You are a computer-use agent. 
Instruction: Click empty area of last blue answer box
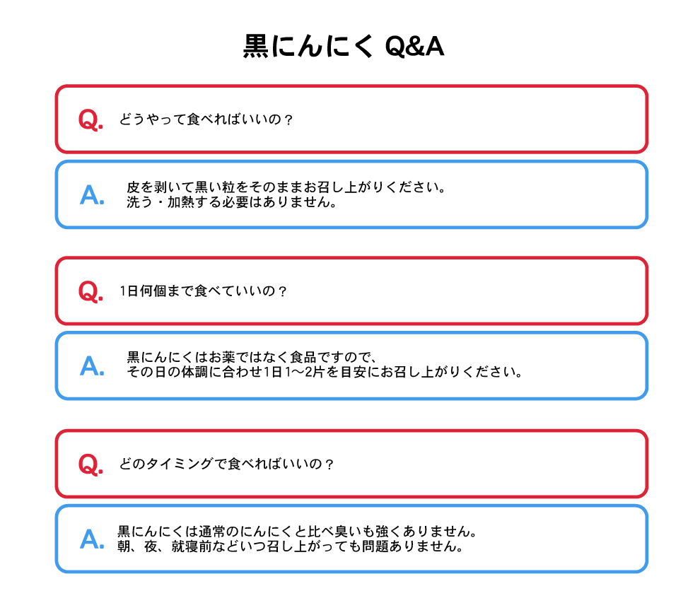click(x=563, y=539)
